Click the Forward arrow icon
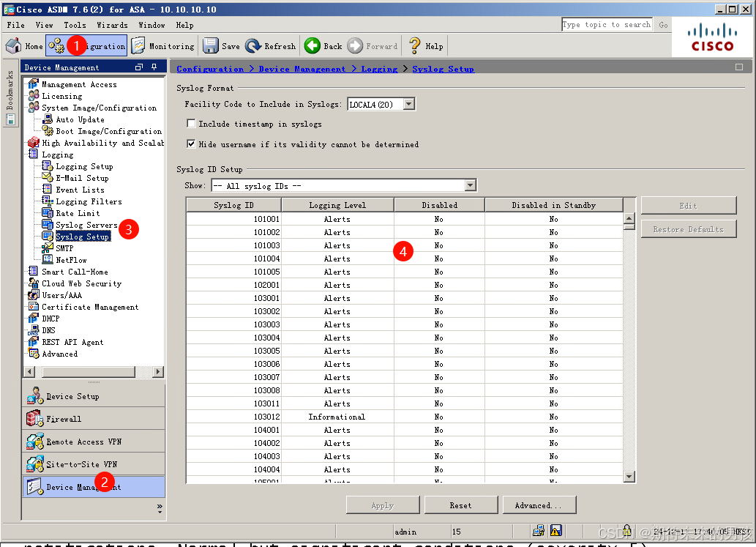This screenshot has height=547, width=756. [x=355, y=46]
